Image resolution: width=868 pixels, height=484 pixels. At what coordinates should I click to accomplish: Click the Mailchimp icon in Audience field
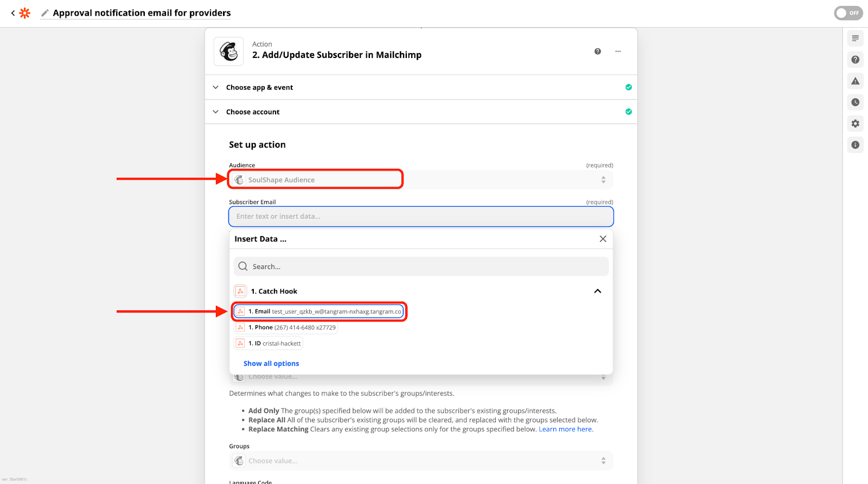(239, 180)
